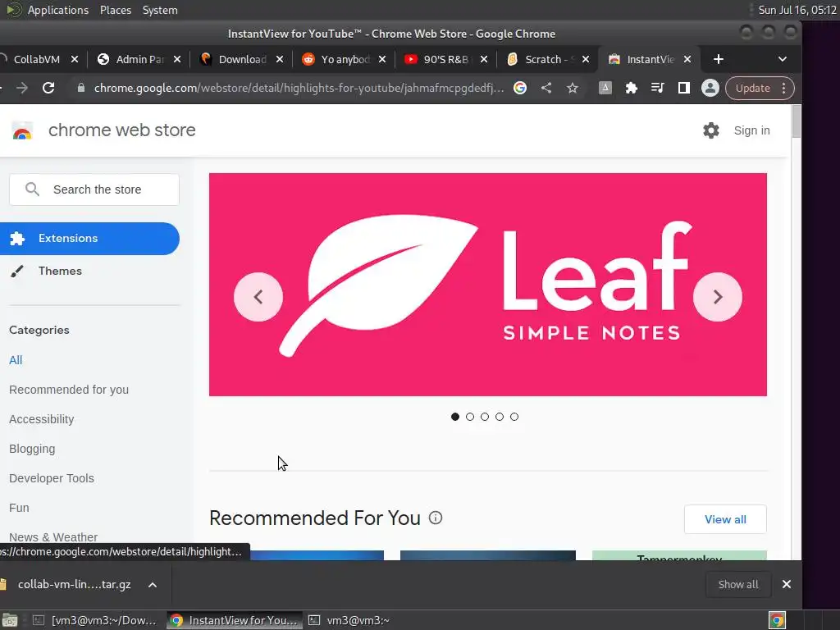
Task: Select the All category
Action: pyautogui.click(x=16, y=360)
